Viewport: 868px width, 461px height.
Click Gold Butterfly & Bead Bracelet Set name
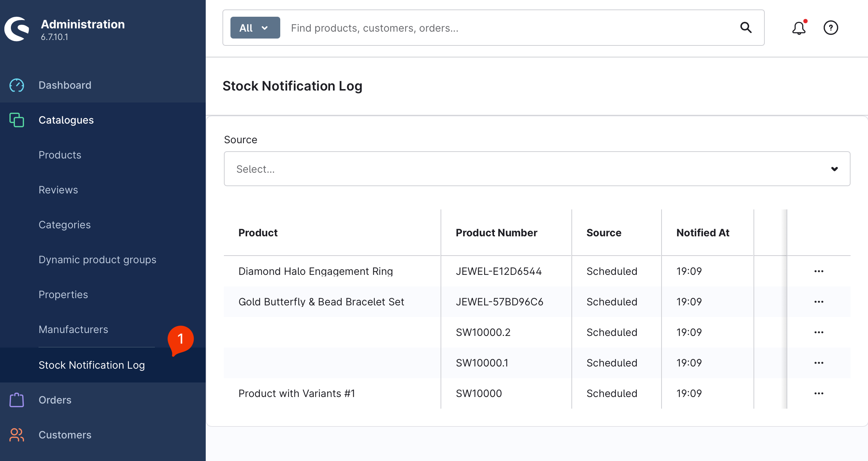(x=321, y=302)
